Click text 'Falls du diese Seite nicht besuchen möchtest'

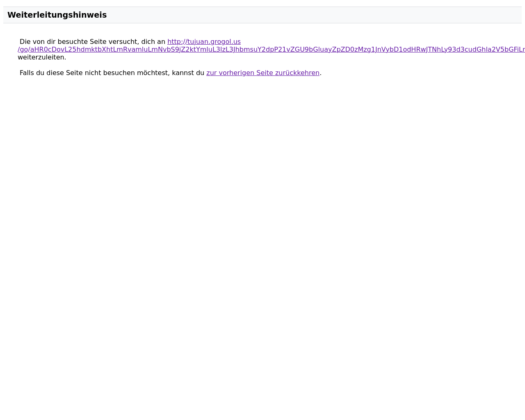coord(94,73)
